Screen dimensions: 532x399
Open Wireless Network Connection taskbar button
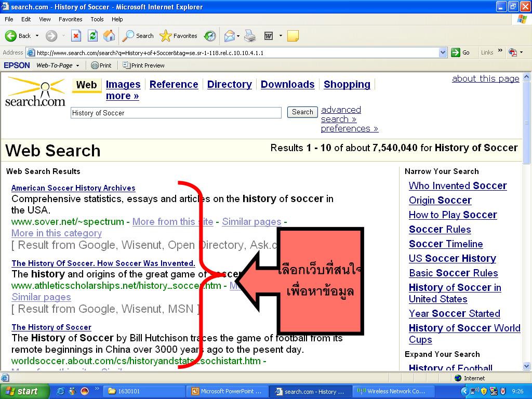coord(394,391)
